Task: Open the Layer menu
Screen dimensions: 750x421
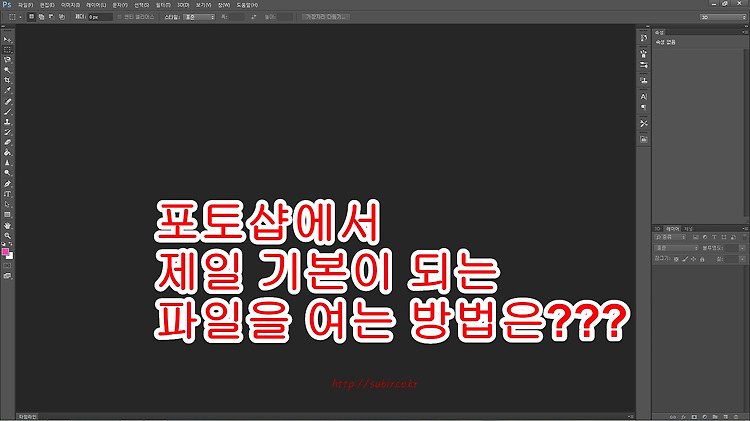Action: point(96,5)
